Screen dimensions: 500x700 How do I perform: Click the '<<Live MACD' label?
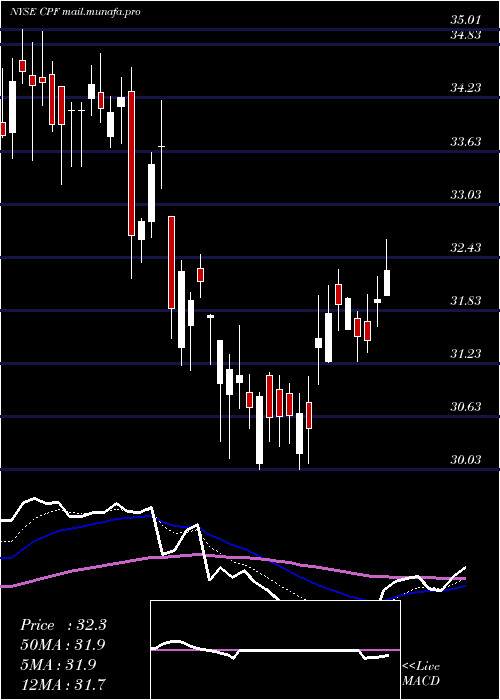[421, 674]
